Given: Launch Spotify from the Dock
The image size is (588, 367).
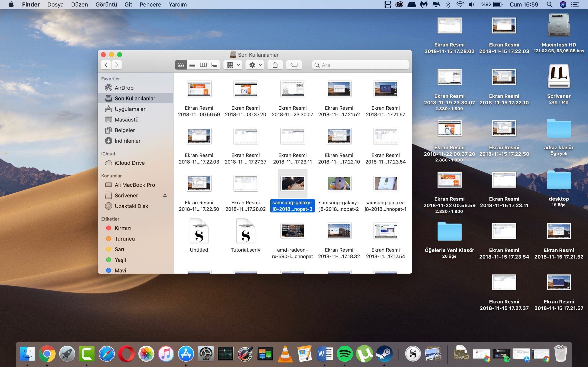Looking at the screenshot, I should 345,354.
